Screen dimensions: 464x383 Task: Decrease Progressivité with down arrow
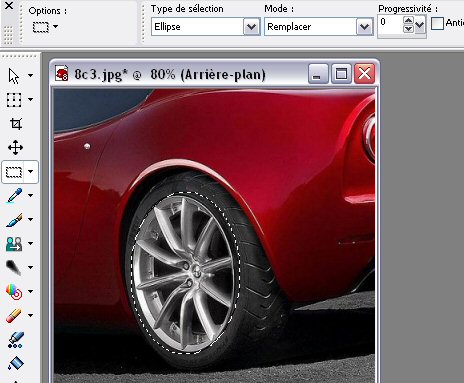click(408, 29)
